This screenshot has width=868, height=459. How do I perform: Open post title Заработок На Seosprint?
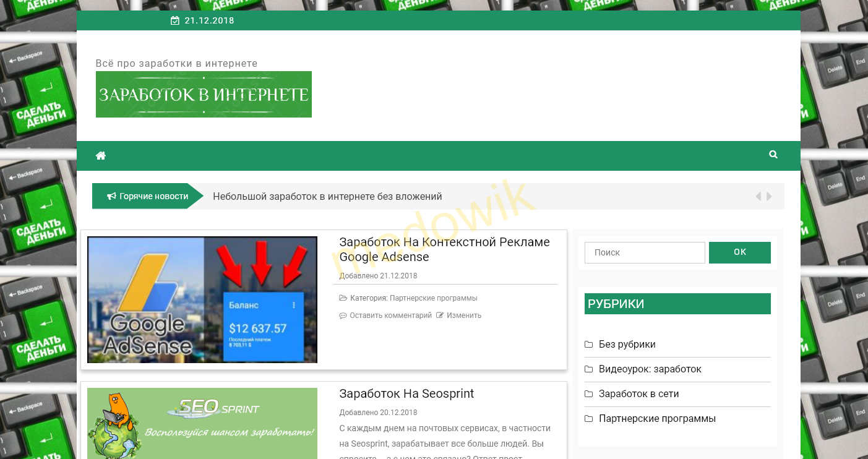click(406, 394)
